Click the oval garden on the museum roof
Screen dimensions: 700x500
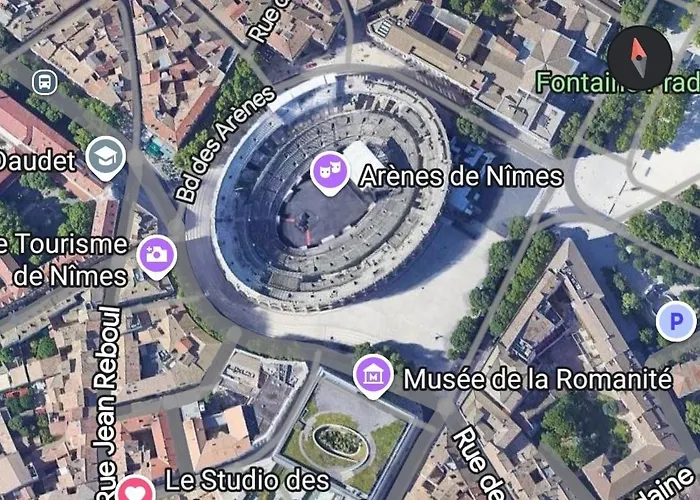point(341,441)
